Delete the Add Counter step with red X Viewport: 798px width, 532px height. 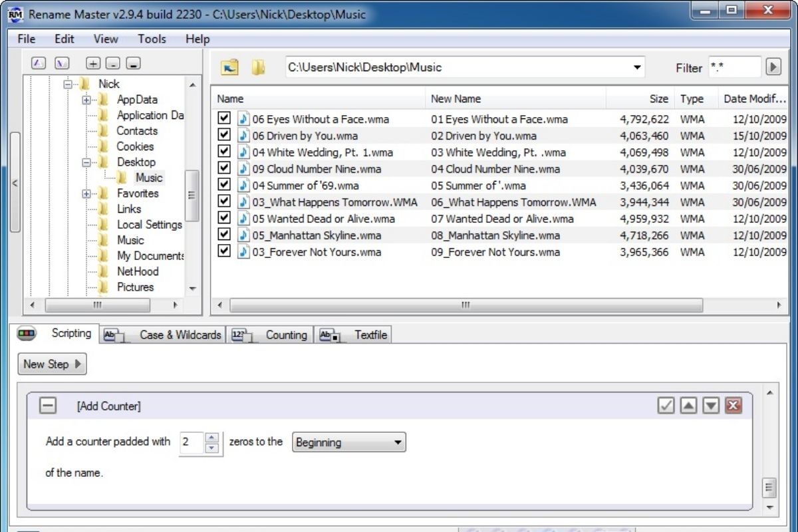click(733, 406)
